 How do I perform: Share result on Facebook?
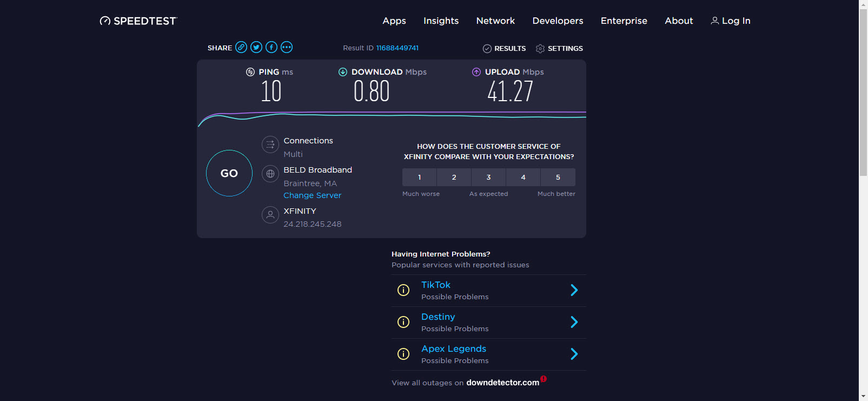click(x=271, y=47)
